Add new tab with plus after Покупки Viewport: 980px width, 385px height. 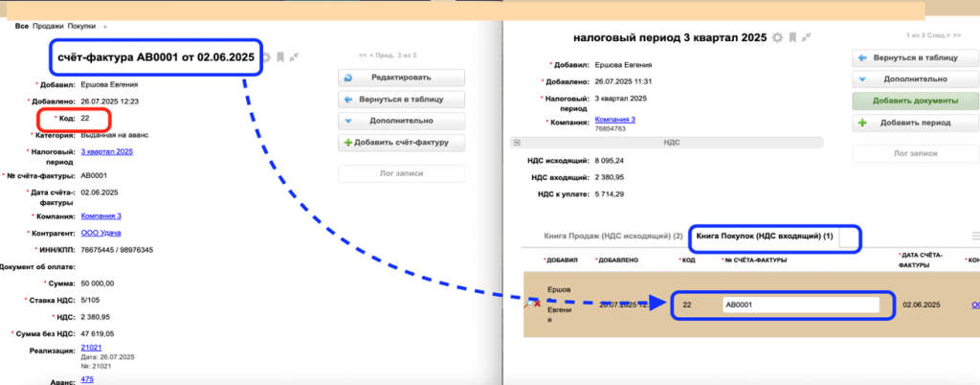pos(104,26)
